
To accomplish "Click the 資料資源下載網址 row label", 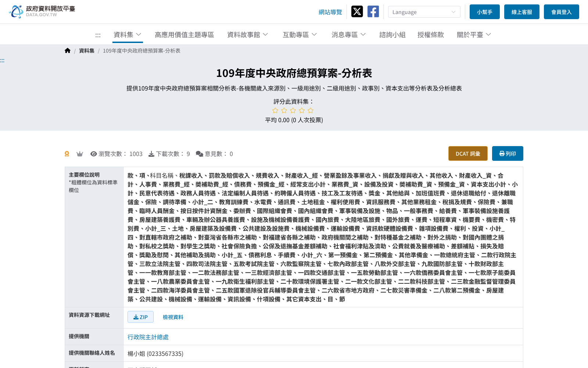I will pos(89,315).
